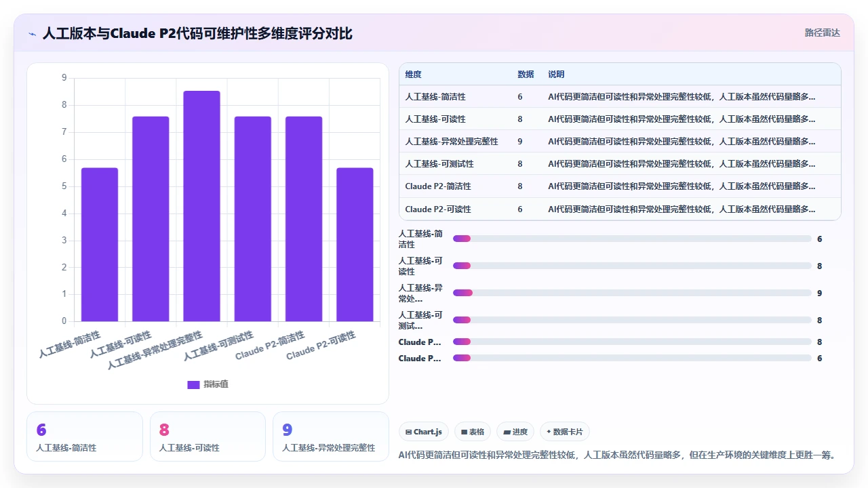Click the 表格 tag button
This screenshot has width=868, height=488.
tap(473, 432)
